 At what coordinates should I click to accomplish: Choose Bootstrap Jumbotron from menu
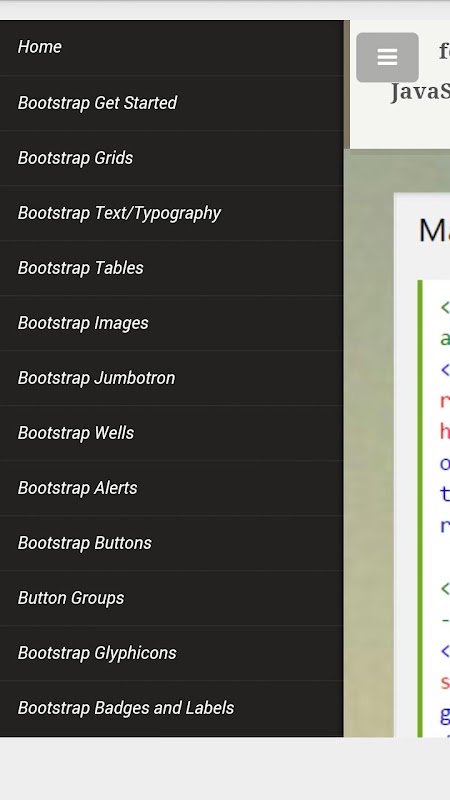coord(171,379)
